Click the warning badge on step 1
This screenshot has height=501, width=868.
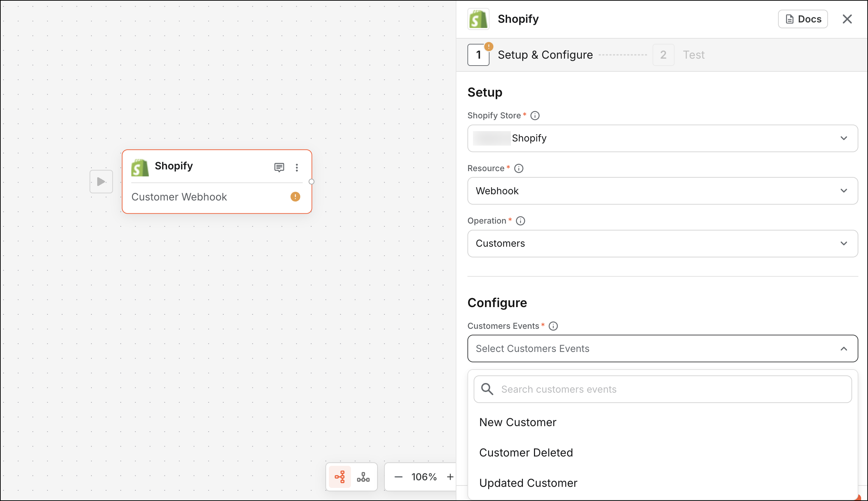click(x=489, y=47)
